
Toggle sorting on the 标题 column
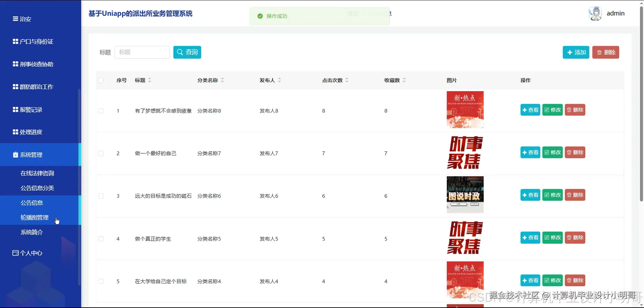(x=149, y=80)
